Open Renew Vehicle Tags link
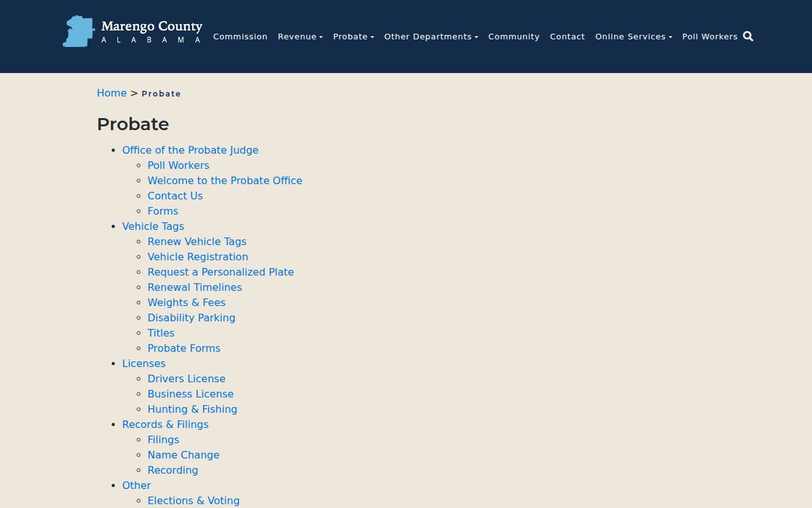Screen dimensions: 812x508 click(x=197, y=242)
